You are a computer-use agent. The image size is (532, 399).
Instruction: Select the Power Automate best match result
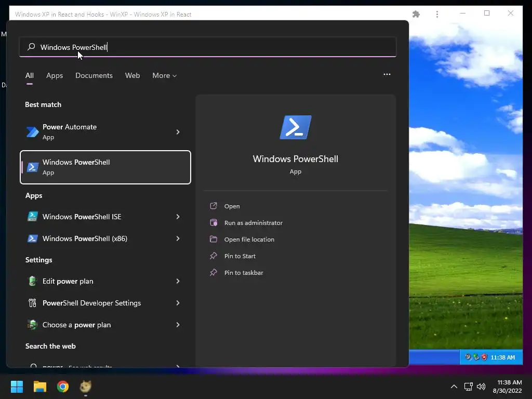[105, 132]
